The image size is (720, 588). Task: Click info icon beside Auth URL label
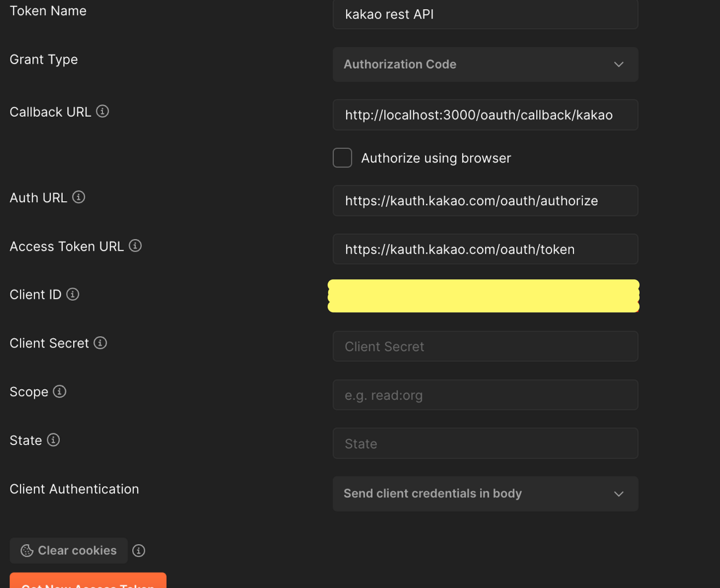point(78,197)
